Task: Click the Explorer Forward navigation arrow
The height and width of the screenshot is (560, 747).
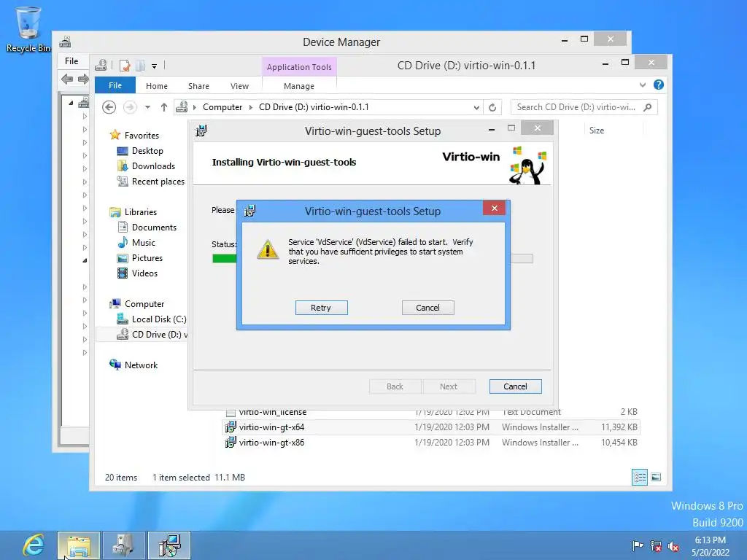Action: [130, 107]
